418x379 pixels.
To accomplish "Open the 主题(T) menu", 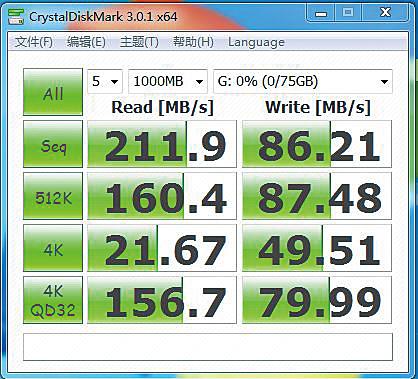I will [139, 42].
